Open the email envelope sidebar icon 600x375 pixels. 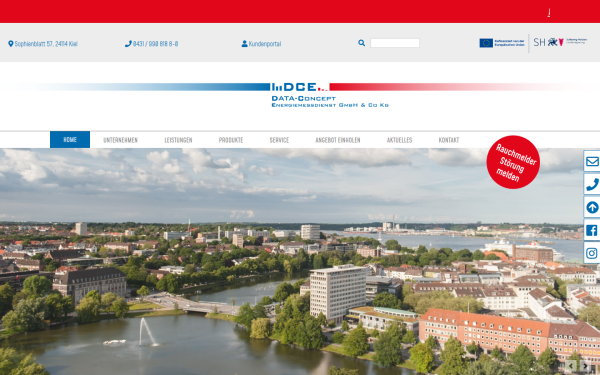coord(592,161)
